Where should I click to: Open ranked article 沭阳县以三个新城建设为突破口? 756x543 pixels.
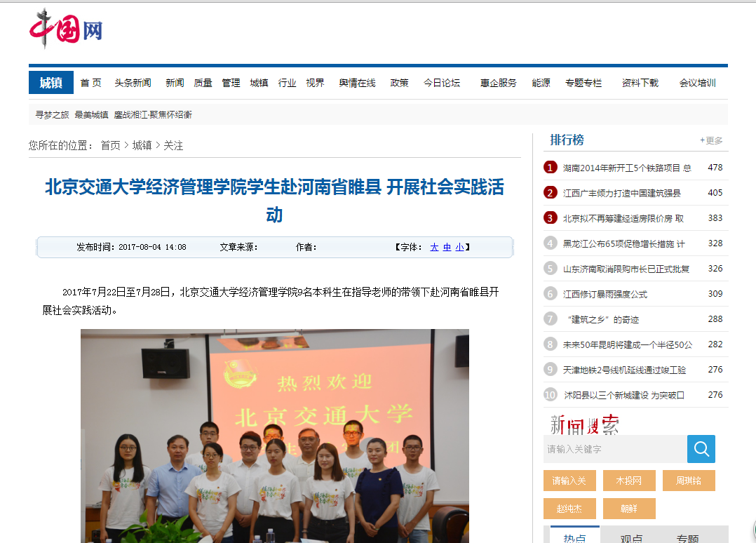coord(624,395)
